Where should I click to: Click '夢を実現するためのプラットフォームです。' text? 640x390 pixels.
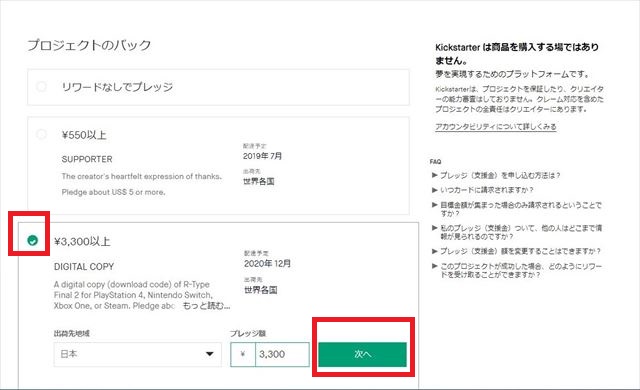tap(513, 74)
